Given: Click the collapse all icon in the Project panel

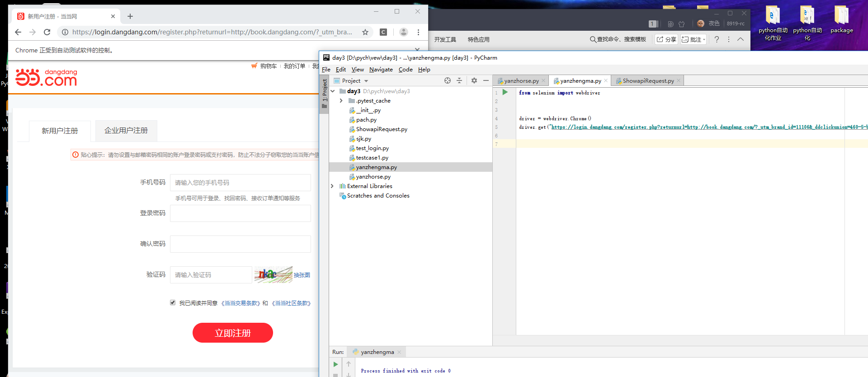Looking at the screenshot, I should click(459, 80).
